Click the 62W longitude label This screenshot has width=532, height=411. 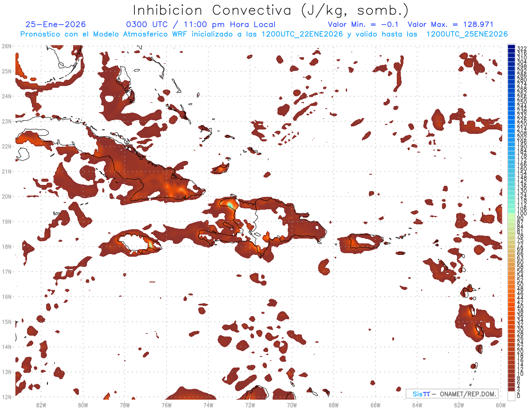click(x=459, y=404)
